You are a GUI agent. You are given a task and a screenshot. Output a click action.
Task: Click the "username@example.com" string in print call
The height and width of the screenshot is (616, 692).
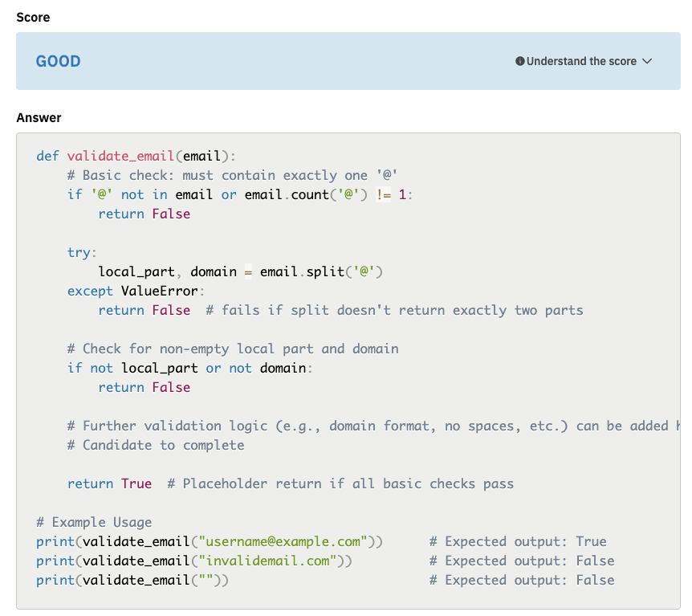tap(283, 541)
